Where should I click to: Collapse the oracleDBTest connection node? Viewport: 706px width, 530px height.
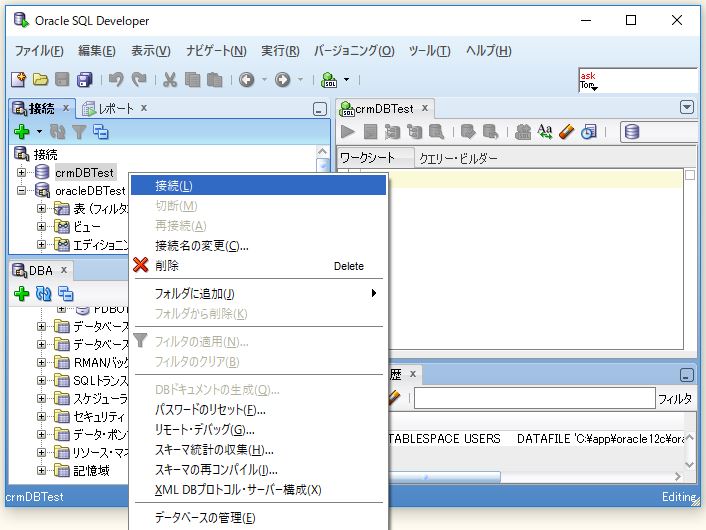point(21,190)
